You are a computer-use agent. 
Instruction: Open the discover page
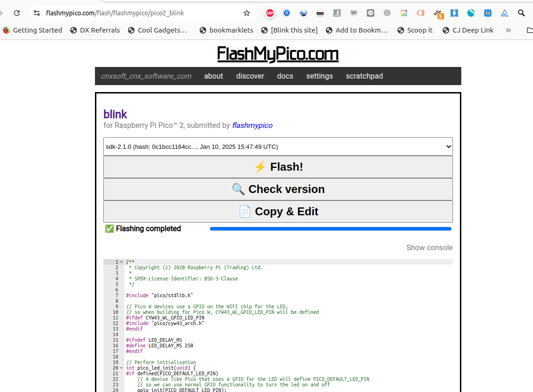coord(250,76)
